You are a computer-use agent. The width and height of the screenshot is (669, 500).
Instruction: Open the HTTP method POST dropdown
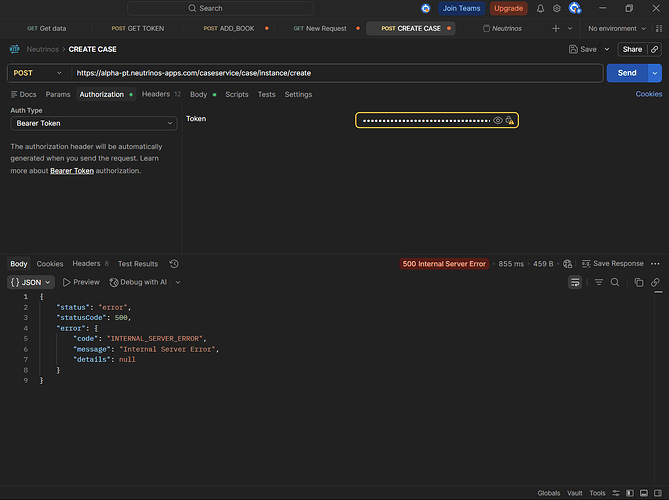[37, 73]
